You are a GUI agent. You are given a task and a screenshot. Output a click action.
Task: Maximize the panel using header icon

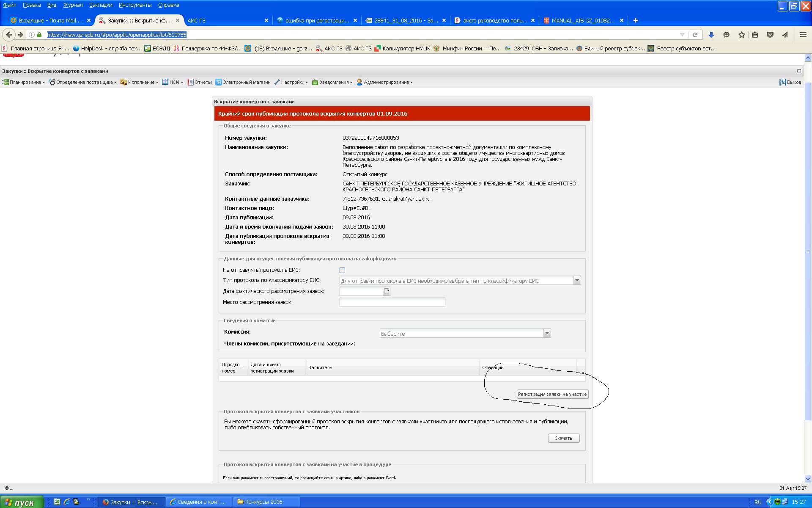pyautogui.click(x=799, y=71)
